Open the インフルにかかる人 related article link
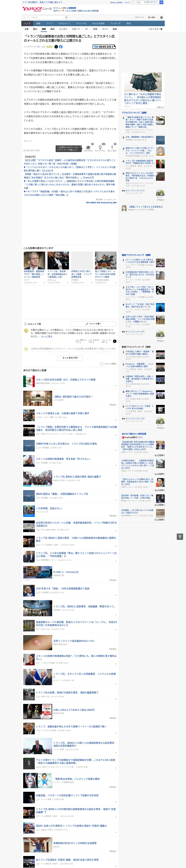The height and width of the screenshot is (868, 186). 70,169
